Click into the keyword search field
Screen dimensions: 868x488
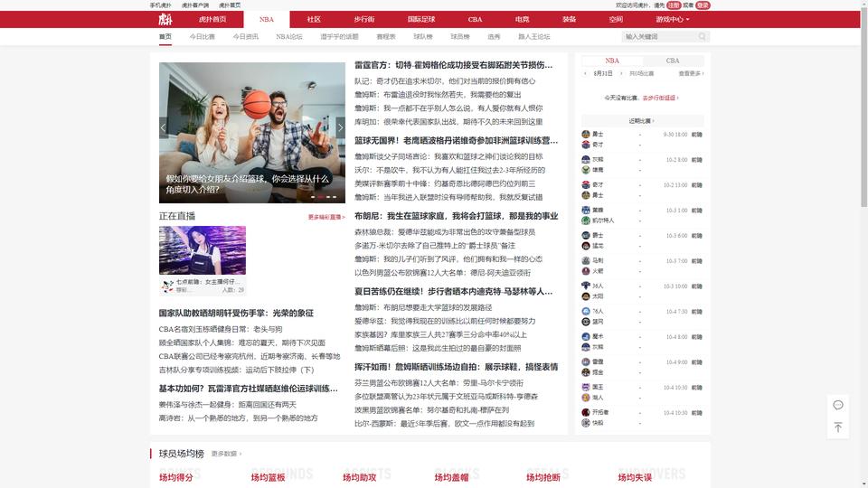point(659,36)
